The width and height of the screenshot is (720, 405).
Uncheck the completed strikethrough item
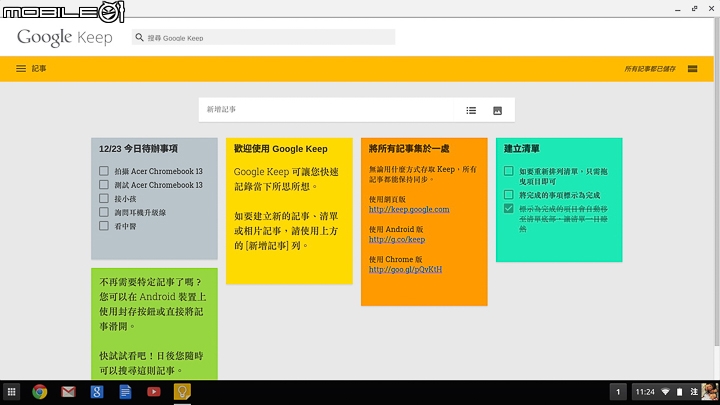pyautogui.click(x=508, y=208)
